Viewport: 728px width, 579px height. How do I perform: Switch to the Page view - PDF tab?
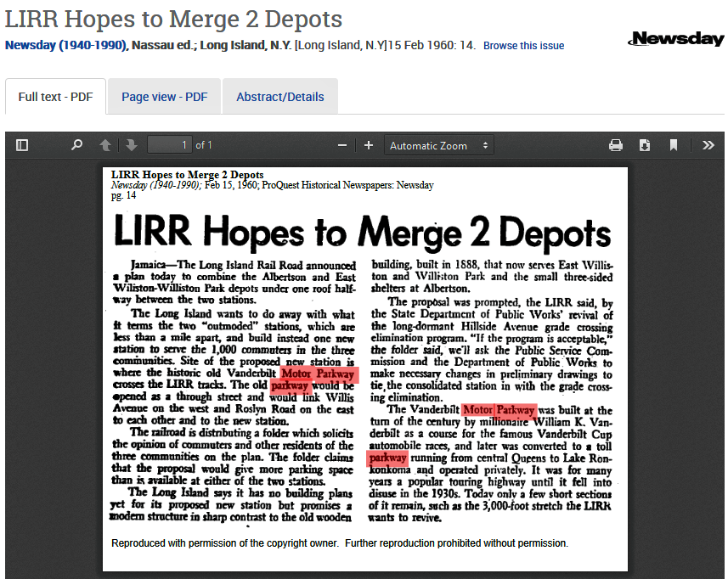click(164, 97)
